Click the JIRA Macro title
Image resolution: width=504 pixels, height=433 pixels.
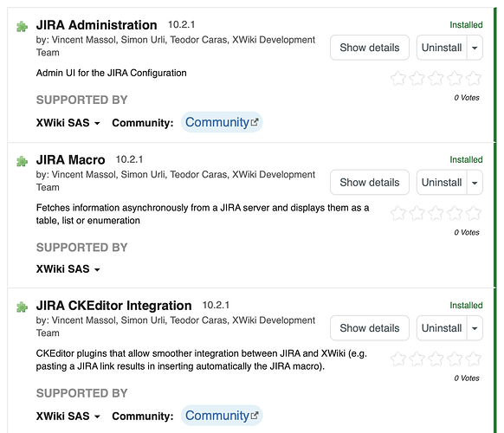(x=70, y=159)
